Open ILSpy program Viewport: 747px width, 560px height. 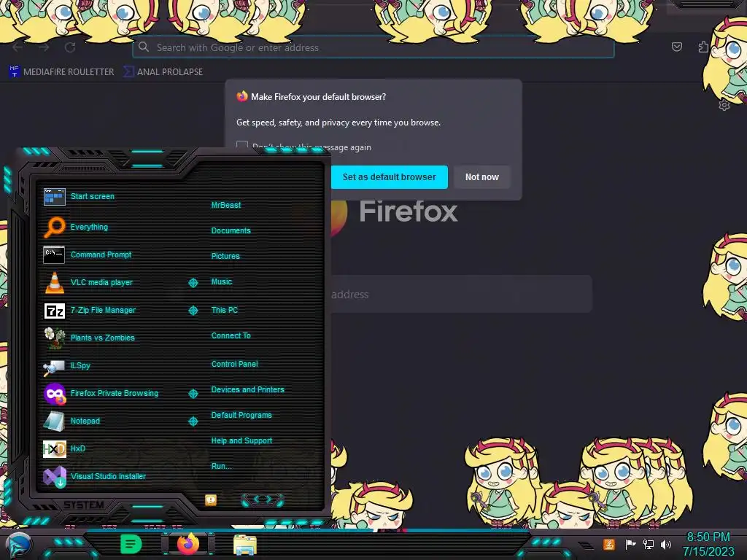pyautogui.click(x=66, y=366)
